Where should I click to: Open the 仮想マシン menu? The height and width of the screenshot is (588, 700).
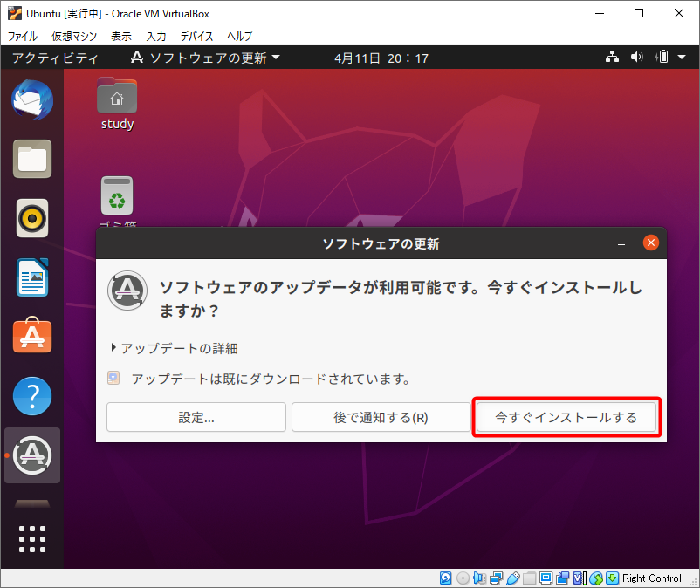pos(73,36)
